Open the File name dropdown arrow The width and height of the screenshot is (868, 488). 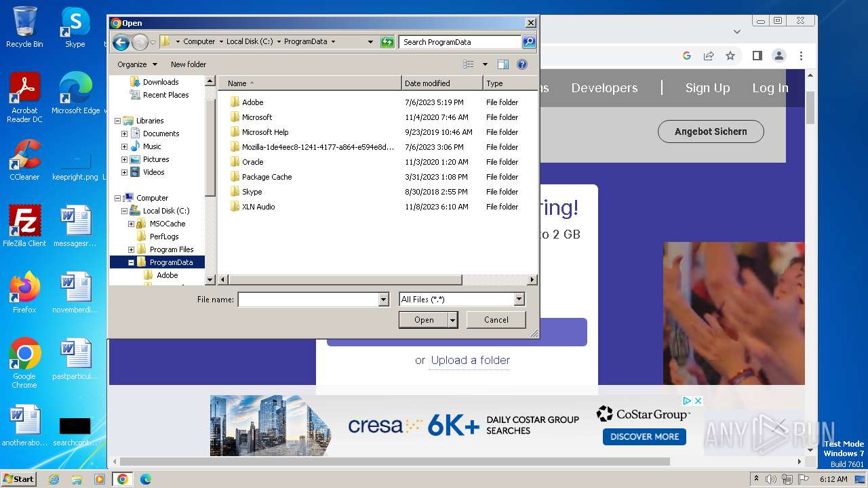(383, 300)
